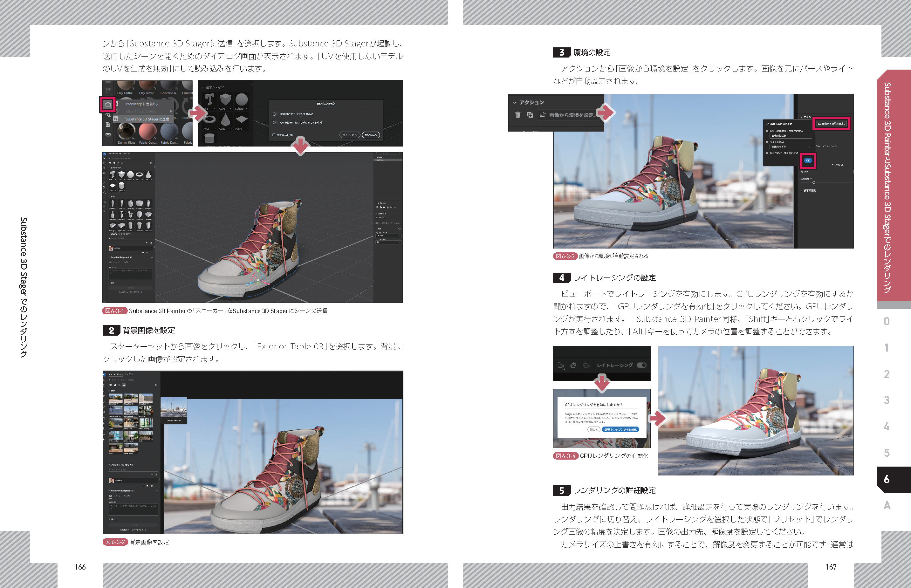Viewport: 911px width, 588px height.
Task: Click the 図6-3-4 figure caption label
Action: coord(565,456)
